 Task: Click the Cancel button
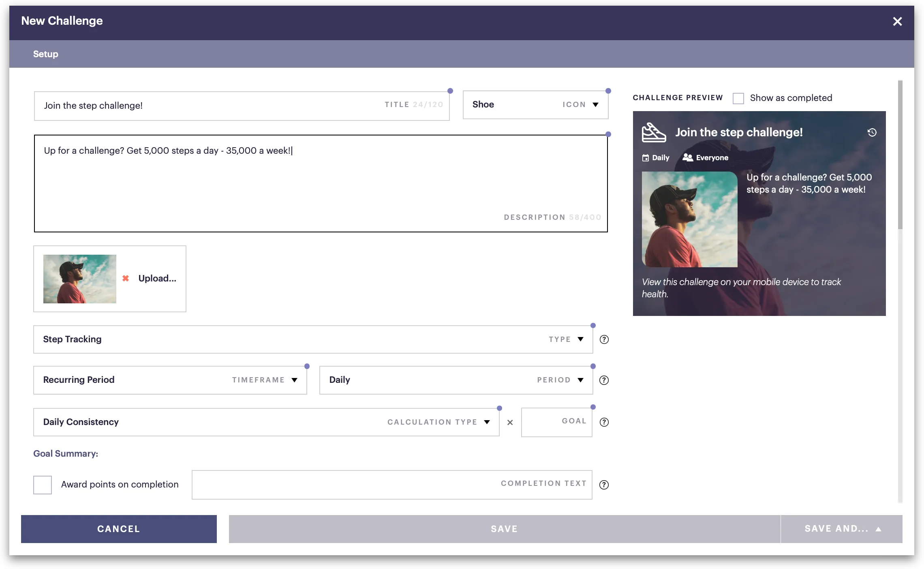(119, 529)
